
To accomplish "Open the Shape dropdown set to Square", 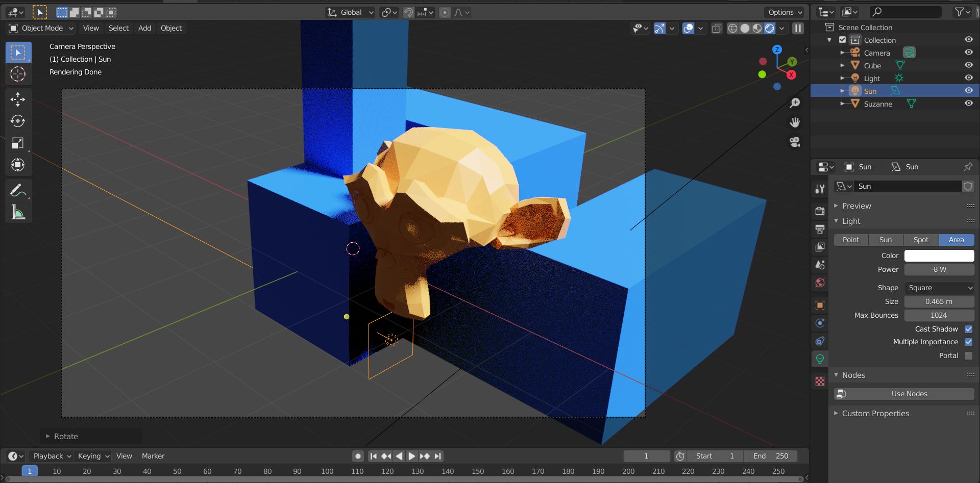I will (x=939, y=288).
